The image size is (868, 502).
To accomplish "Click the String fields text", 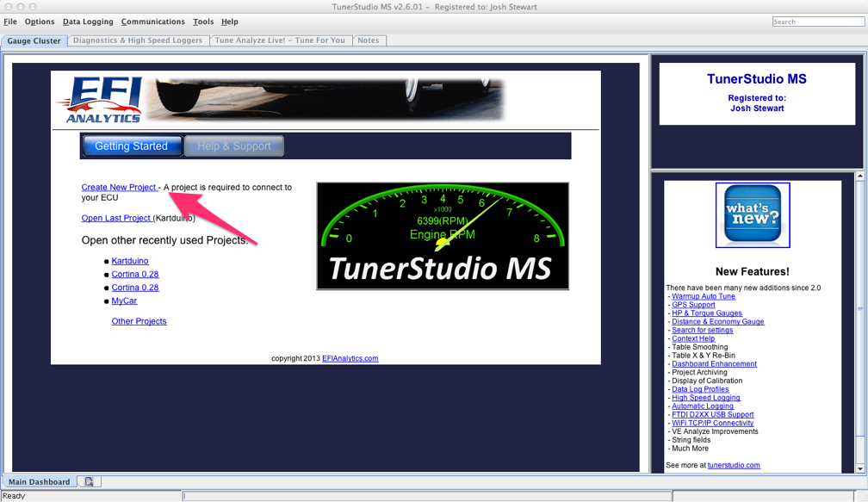I will click(x=691, y=439).
